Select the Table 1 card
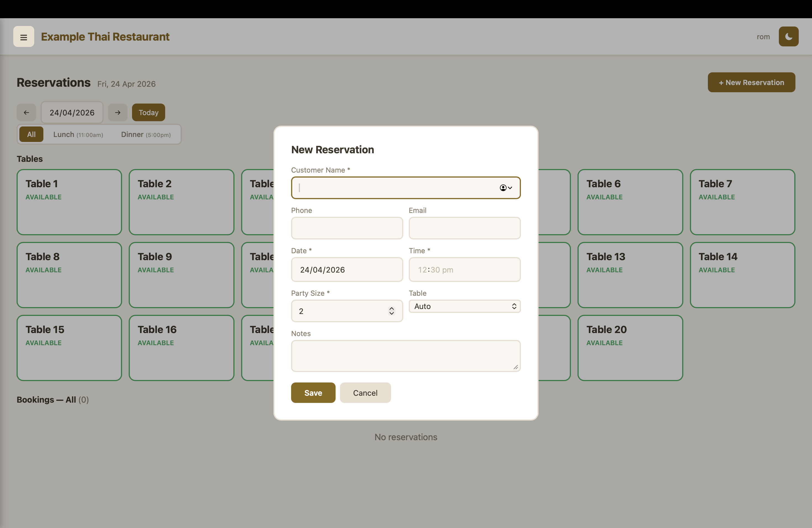 [x=69, y=202]
